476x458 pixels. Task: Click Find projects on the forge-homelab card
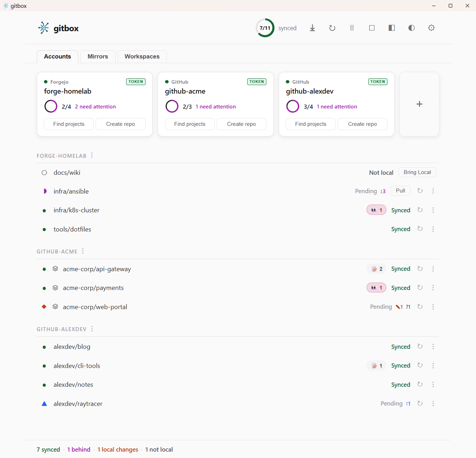[69, 124]
